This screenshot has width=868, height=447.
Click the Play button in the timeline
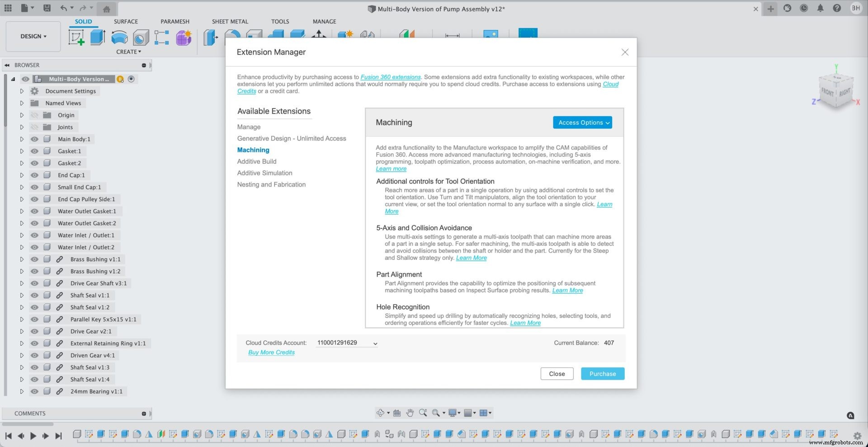click(x=33, y=436)
